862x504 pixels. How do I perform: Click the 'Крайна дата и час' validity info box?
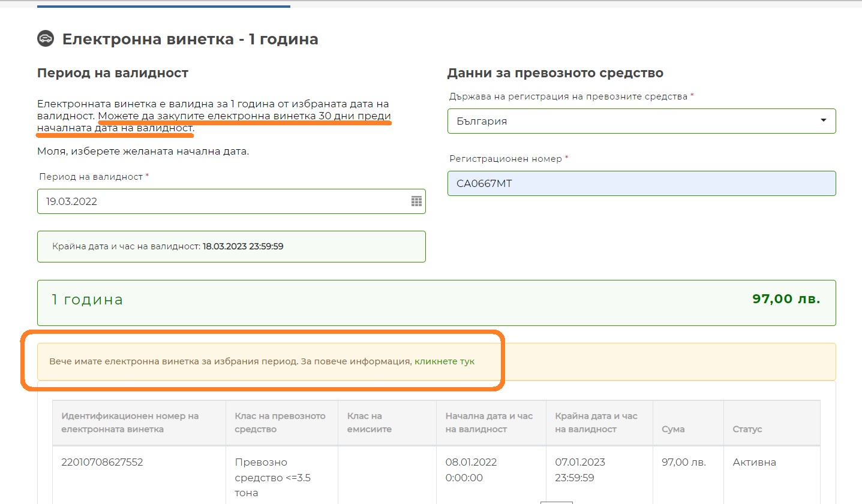coord(231,246)
